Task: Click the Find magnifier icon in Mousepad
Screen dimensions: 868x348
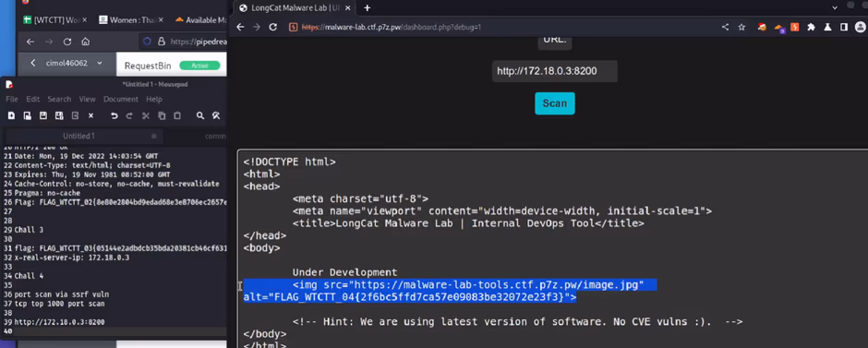Action: 200,115
